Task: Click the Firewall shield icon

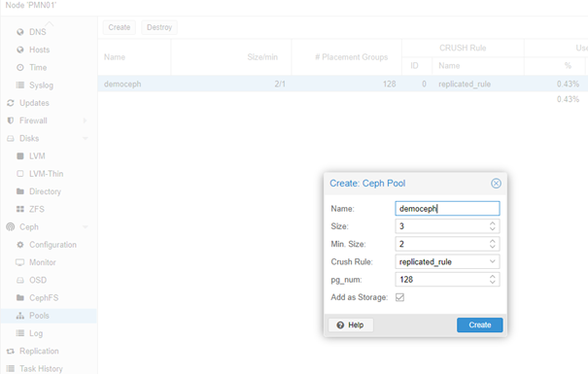Action: click(11, 120)
